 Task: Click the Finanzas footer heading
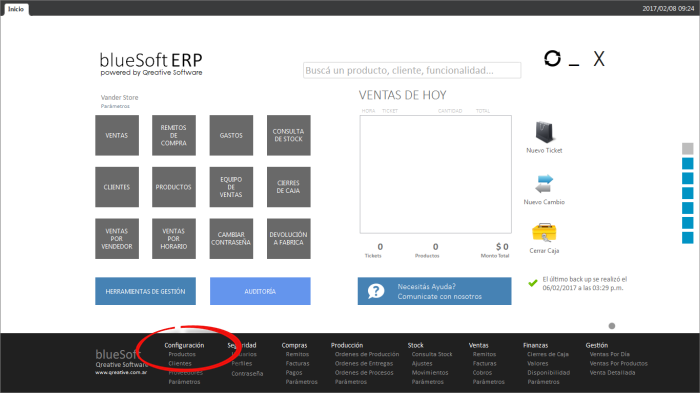(535, 345)
